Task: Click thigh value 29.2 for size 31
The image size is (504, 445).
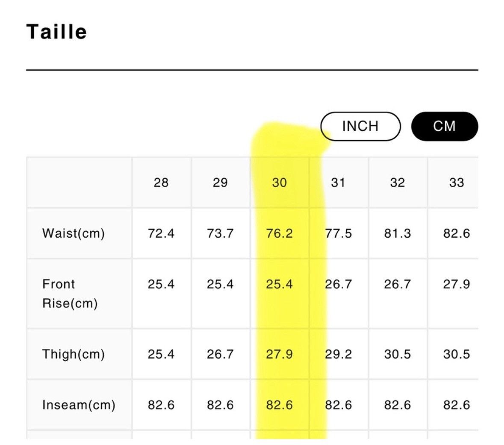Action: pyautogui.click(x=338, y=354)
